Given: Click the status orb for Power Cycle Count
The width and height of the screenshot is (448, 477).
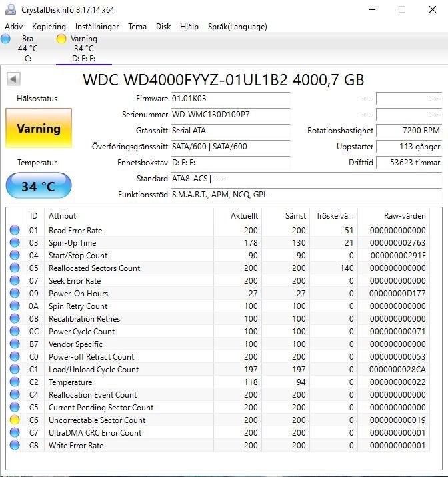Looking at the screenshot, I should click(x=15, y=331).
